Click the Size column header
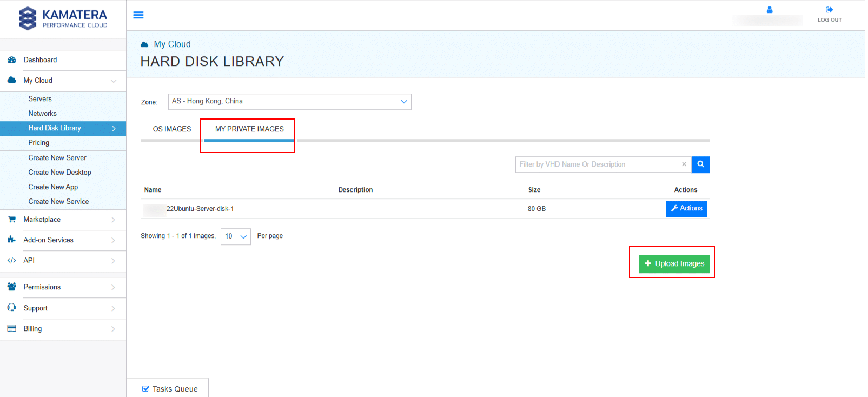Screen dimensions: 868x397 coord(534,190)
